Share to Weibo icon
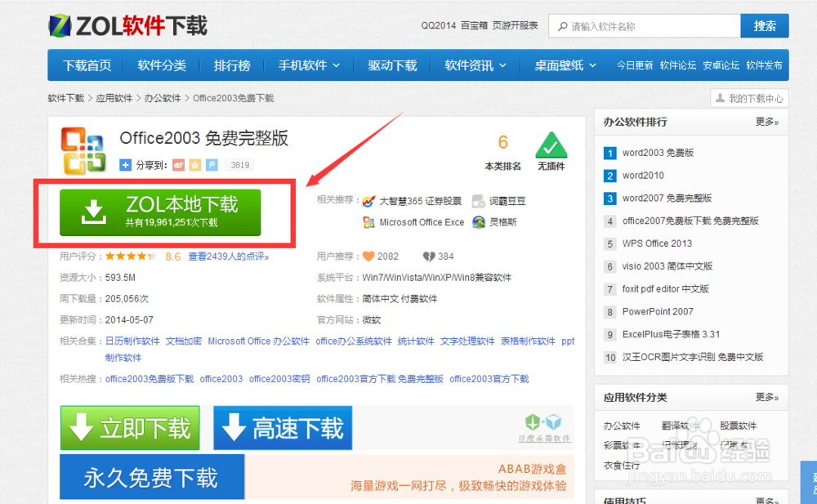This screenshot has width=817, height=504. [x=179, y=165]
